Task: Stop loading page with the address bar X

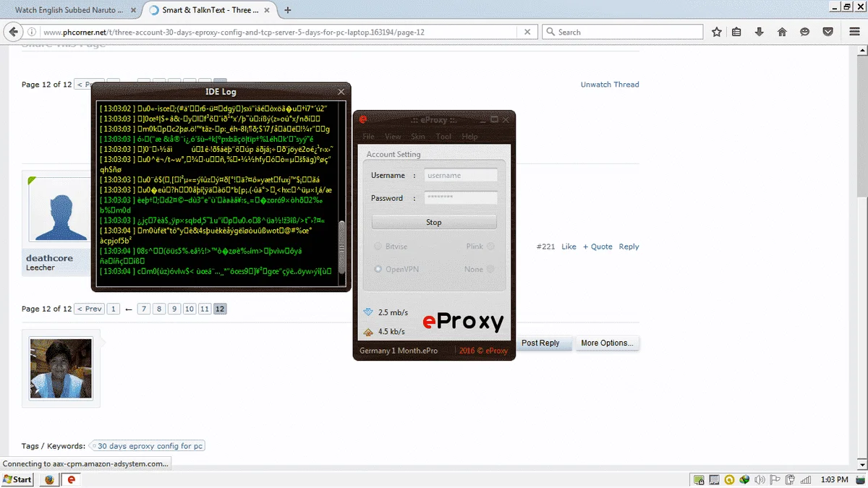Action: tap(527, 32)
